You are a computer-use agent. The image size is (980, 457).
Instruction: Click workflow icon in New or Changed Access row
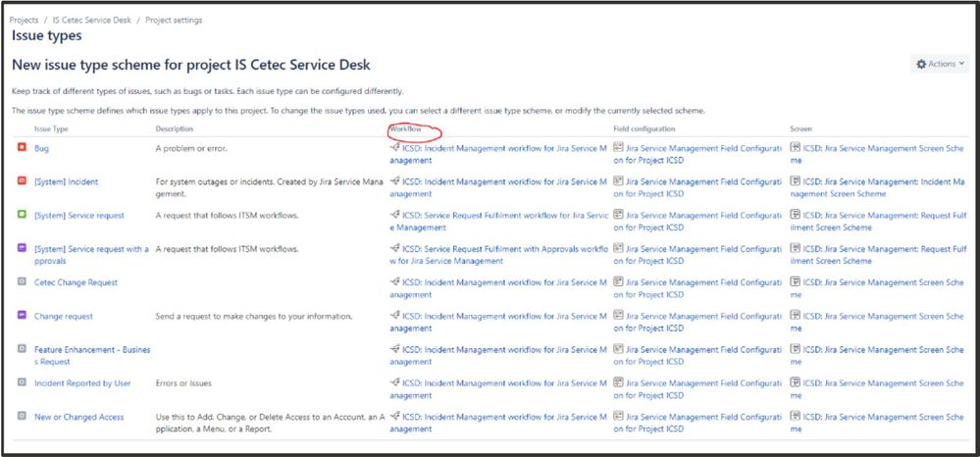394,416
